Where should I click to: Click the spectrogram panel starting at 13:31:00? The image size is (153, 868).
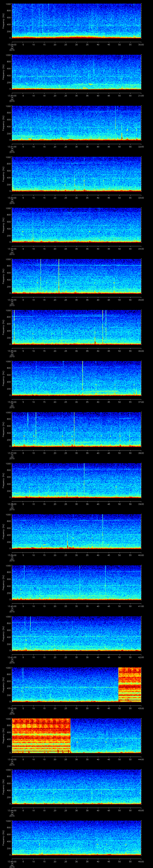coord(77,123)
